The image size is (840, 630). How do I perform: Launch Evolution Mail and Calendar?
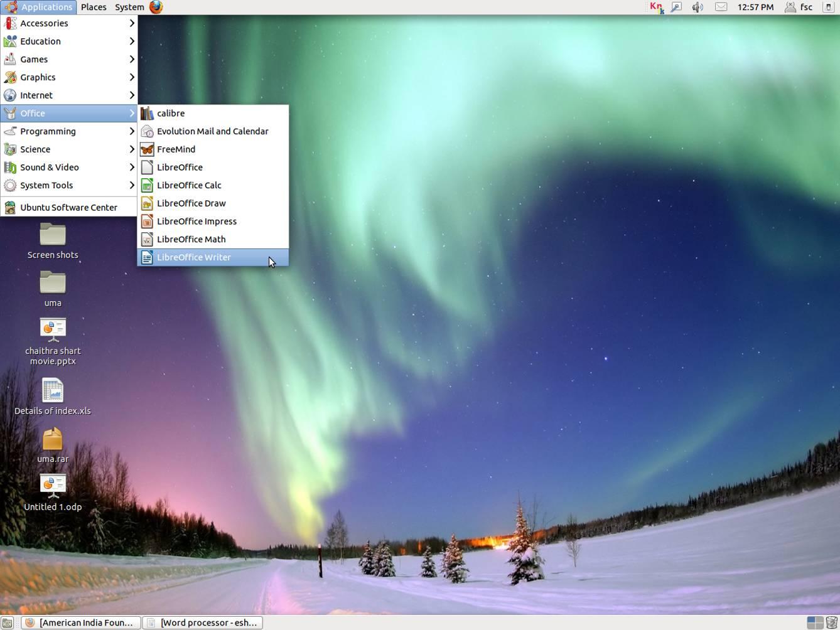click(x=212, y=131)
